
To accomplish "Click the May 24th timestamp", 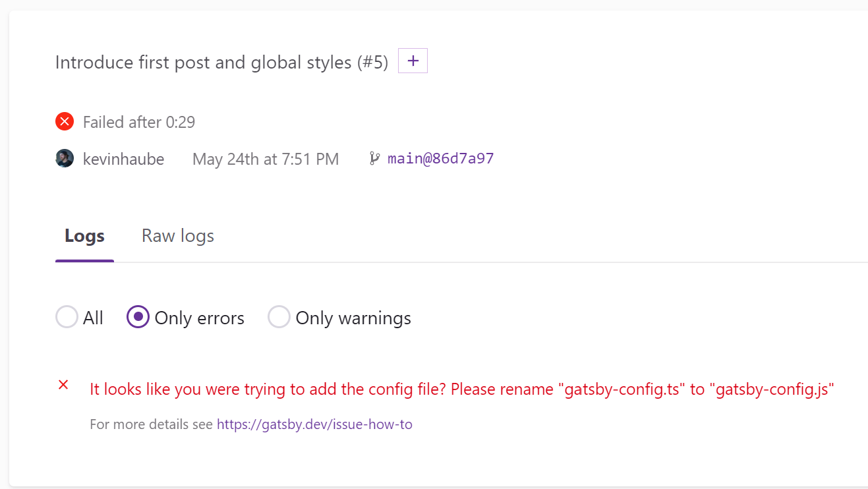I will (265, 159).
